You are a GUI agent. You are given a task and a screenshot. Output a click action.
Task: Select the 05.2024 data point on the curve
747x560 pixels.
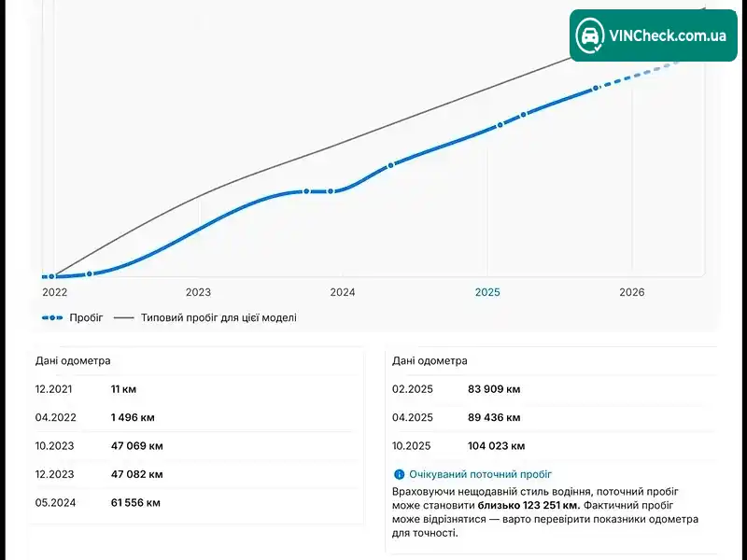coord(390,165)
